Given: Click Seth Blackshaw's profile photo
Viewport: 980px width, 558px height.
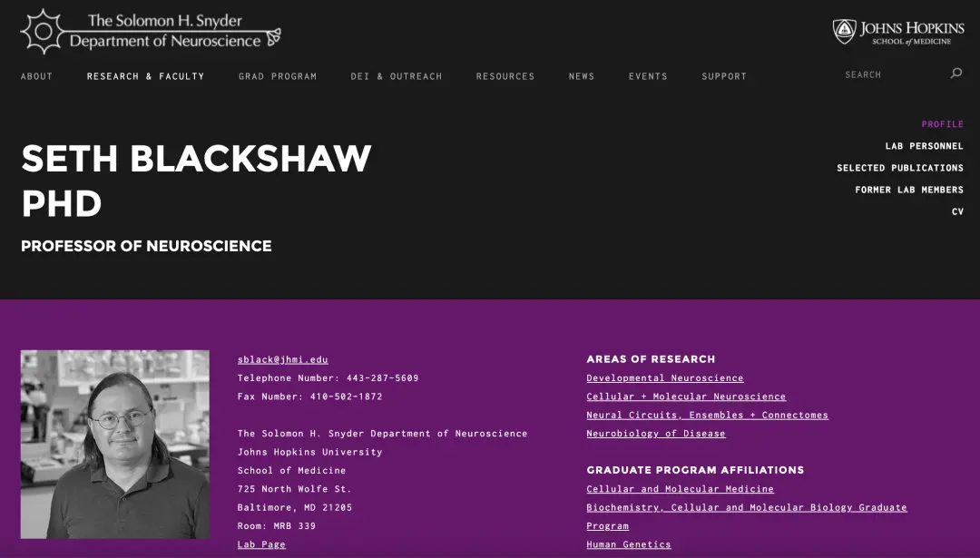Looking at the screenshot, I should click(x=115, y=445).
